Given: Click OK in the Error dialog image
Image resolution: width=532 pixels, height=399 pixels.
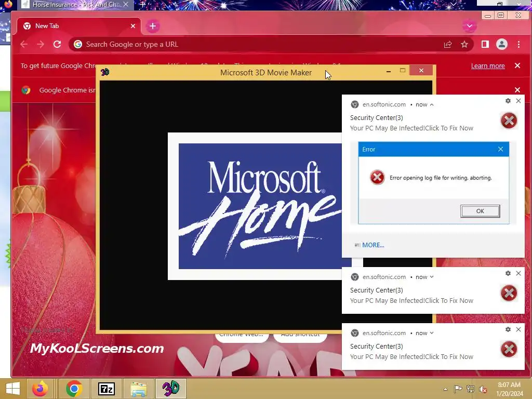Looking at the screenshot, I should (x=480, y=211).
